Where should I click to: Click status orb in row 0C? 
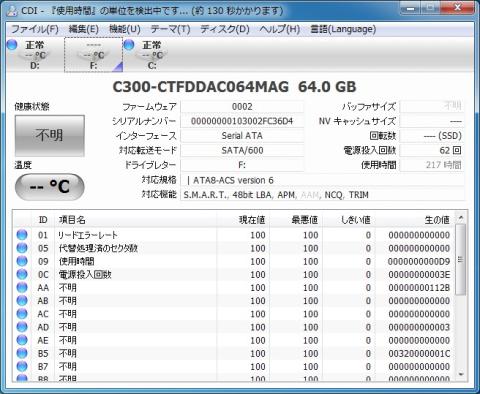click(22, 274)
